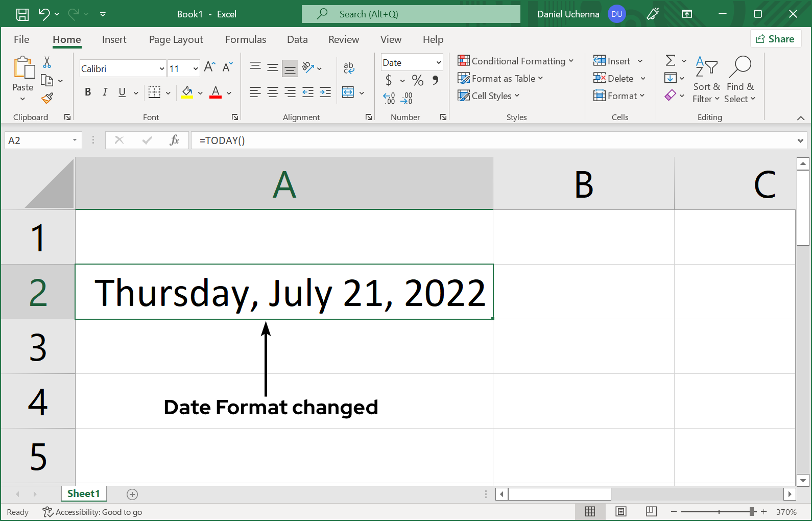The image size is (812, 521).
Task: Add a new sheet with plus button
Action: [x=132, y=494]
